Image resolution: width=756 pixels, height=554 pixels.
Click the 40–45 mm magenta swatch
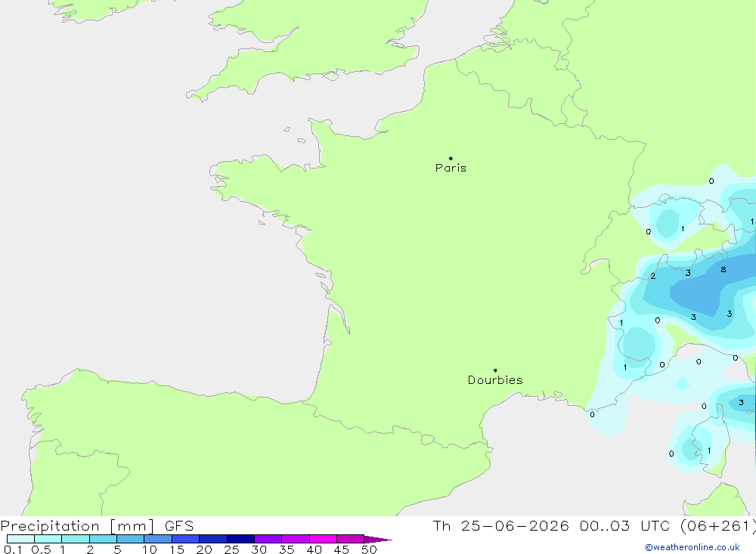(x=323, y=539)
